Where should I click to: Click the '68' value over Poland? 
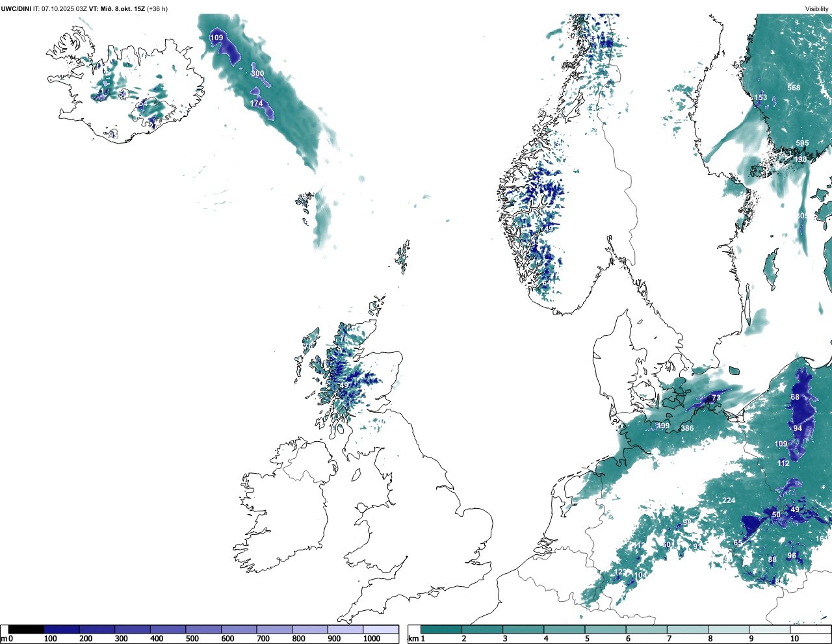(x=795, y=397)
